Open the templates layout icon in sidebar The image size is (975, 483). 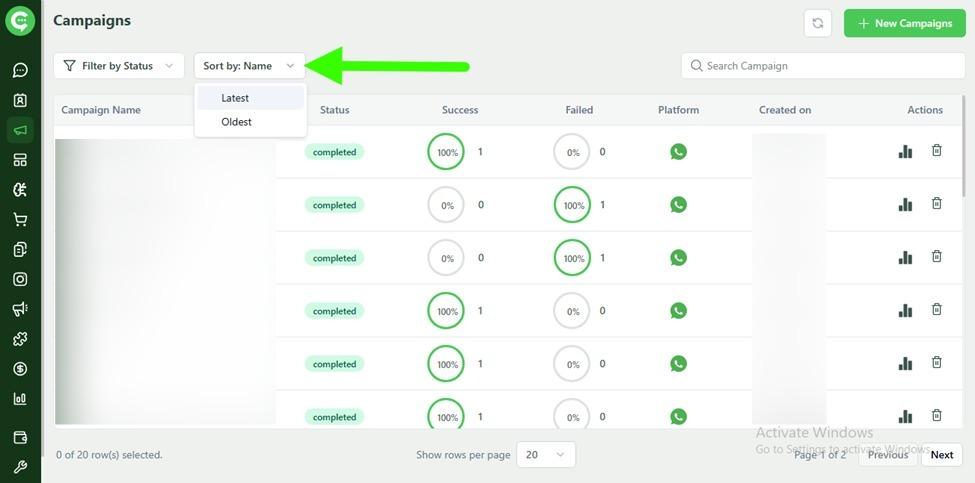pos(20,160)
